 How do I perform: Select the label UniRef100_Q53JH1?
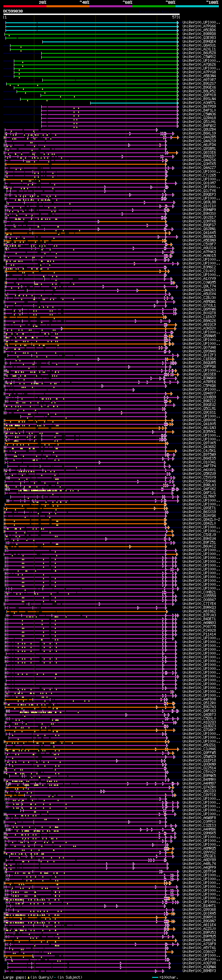(x=199, y=122)
